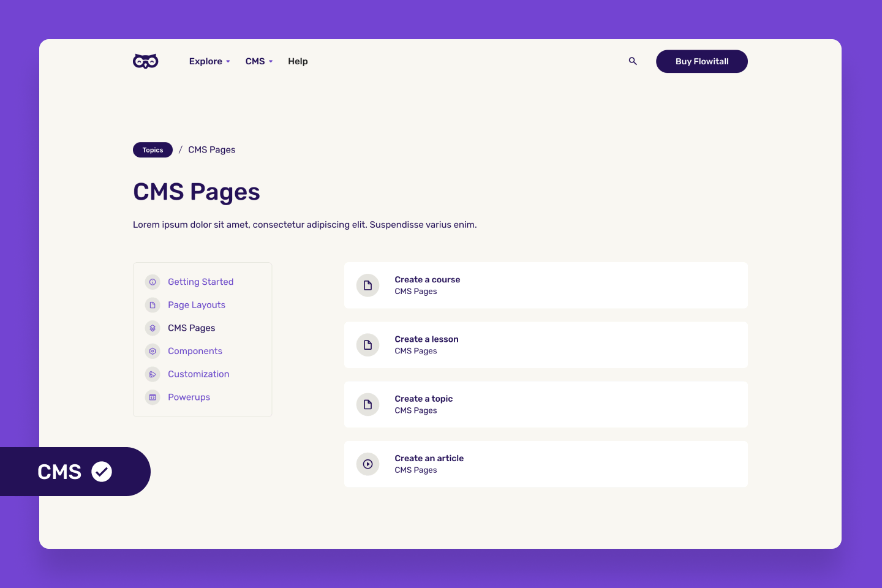882x588 pixels.
Task: Click the play icon on Create an article
Action: click(x=367, y=464)
